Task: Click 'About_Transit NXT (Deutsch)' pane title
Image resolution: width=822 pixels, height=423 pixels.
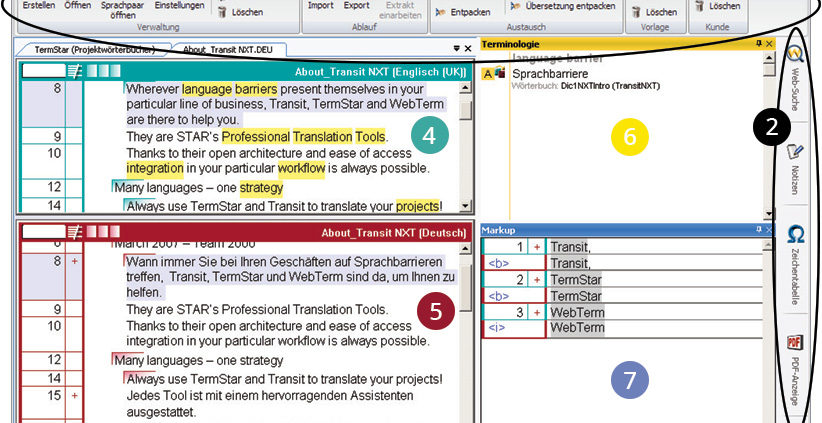Action: coord(394,233)
